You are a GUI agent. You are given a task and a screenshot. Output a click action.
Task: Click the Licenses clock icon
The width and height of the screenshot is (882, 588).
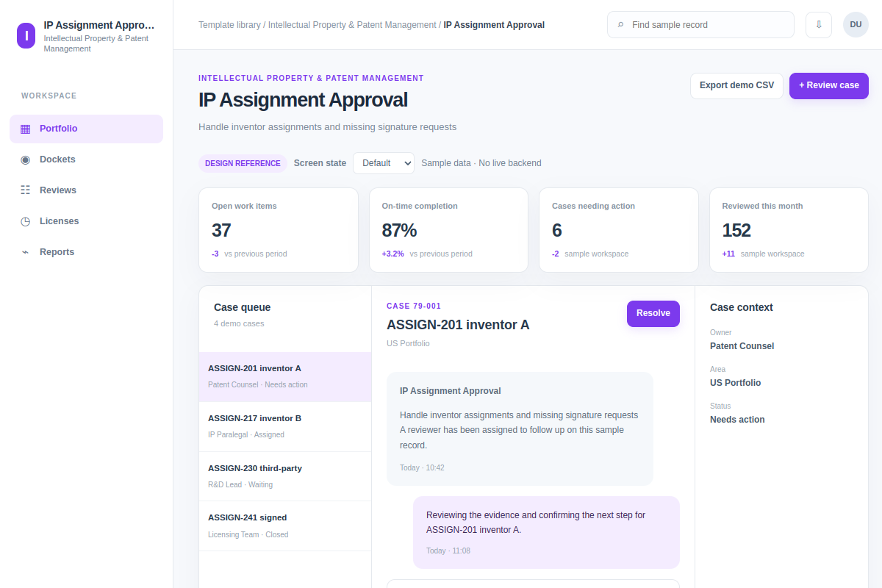tap(26, 221)
